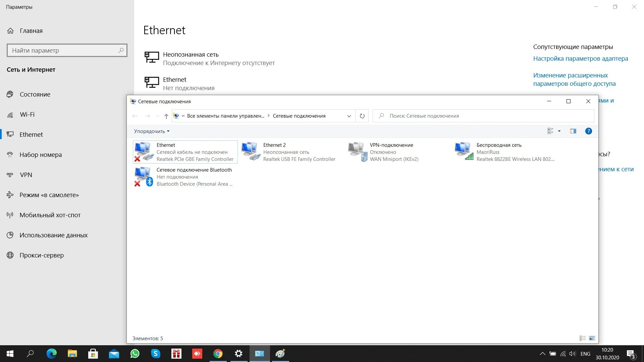Focus the Найти параметр search field
This screenshot has width=644, height=362.
[67, 50]
